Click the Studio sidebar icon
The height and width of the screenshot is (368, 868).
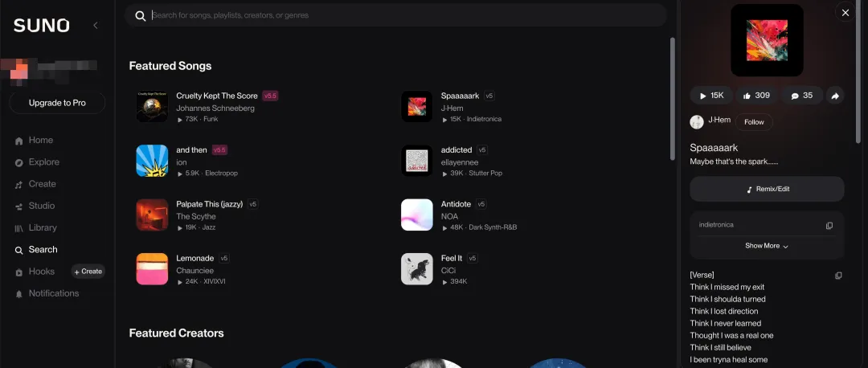18,206
